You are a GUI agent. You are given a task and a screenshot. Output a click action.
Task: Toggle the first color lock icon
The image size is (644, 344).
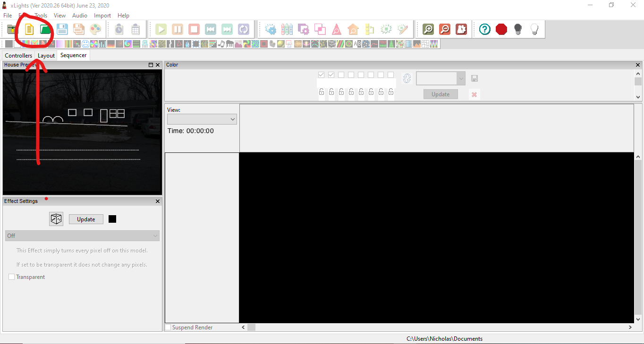click(x=322, y=92)
